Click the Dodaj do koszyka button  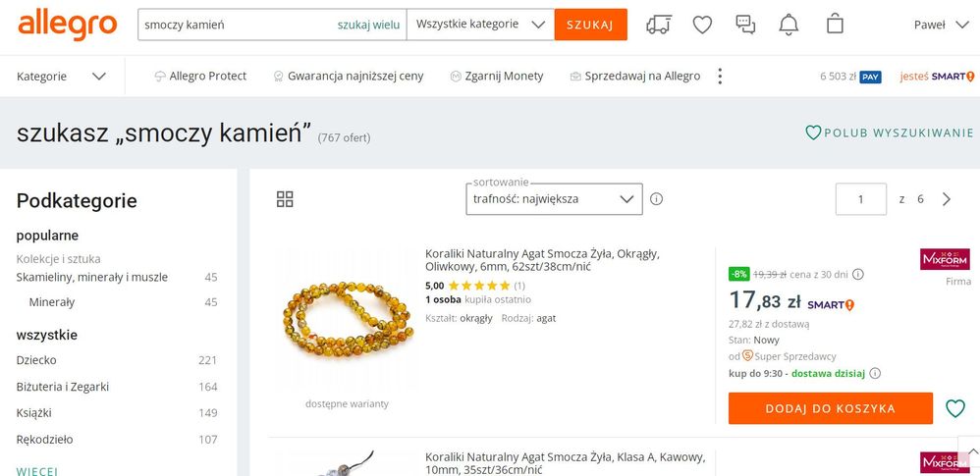pos(830,408)
